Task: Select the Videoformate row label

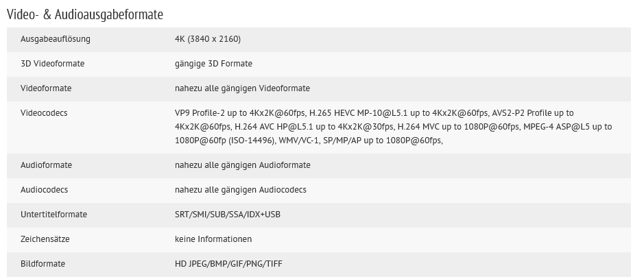Action: click(x=46, y=88)
